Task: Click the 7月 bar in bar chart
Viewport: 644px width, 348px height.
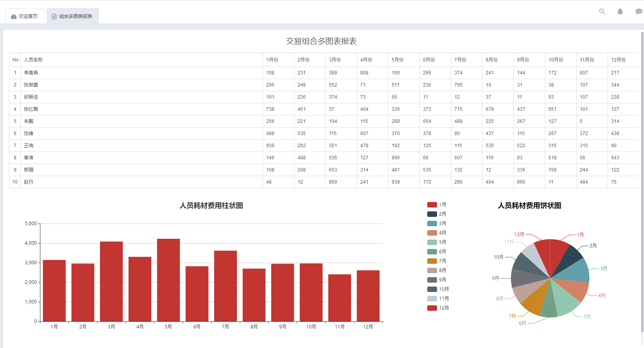Action: click(225, 286)
